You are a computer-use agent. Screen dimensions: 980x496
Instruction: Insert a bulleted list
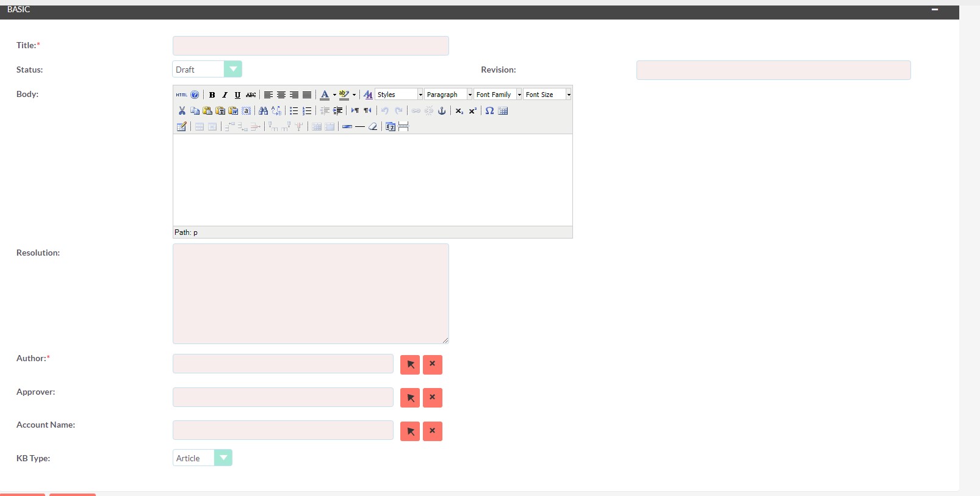294,110
